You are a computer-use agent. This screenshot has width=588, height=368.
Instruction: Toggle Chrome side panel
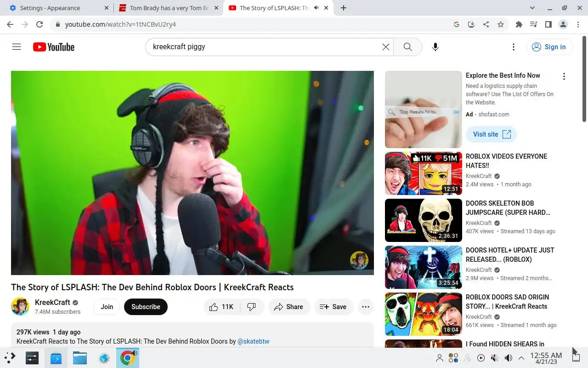(548, 24)
